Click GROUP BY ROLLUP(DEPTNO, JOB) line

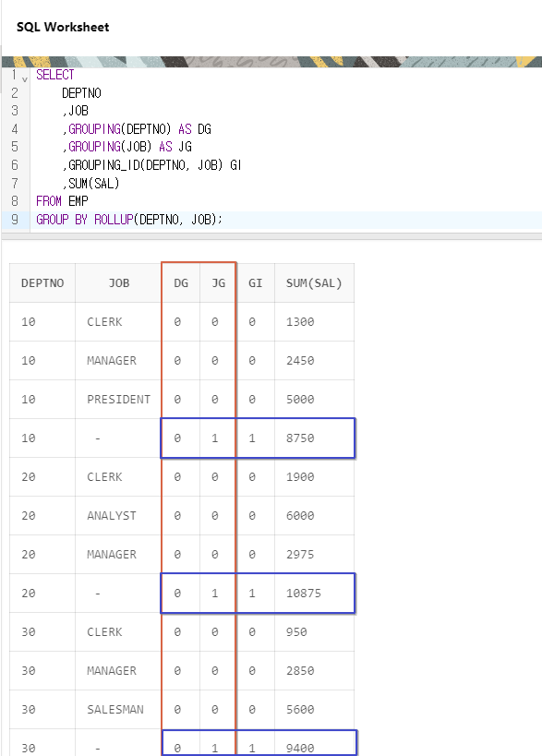129,220
